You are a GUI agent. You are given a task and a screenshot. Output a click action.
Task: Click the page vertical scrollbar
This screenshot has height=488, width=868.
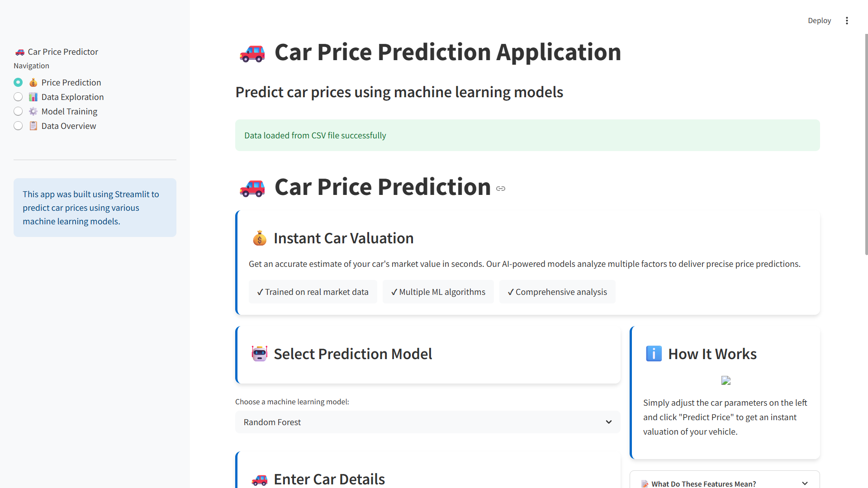[866, 145]
